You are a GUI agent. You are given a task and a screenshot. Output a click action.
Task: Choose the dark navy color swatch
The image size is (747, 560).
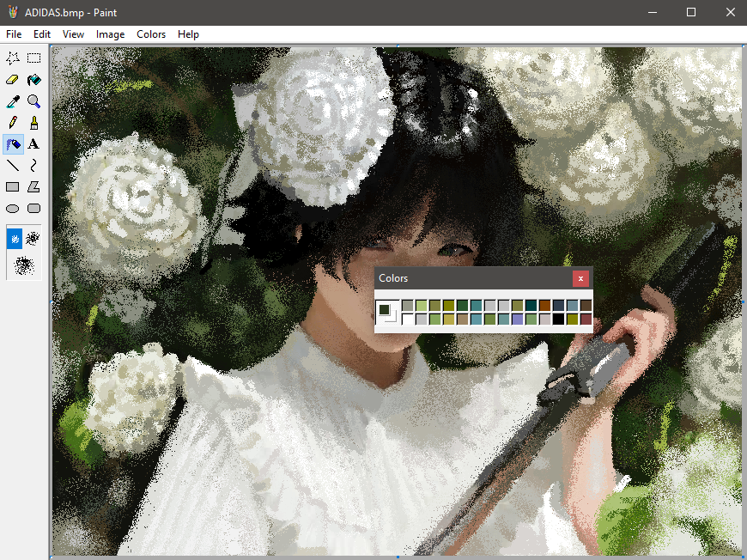(558, 306)
